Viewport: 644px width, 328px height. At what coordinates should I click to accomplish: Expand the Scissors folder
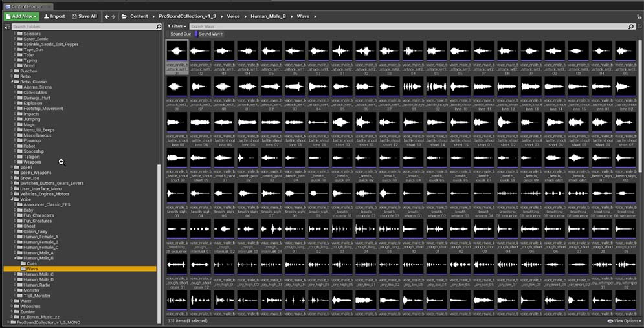(15, 33)
